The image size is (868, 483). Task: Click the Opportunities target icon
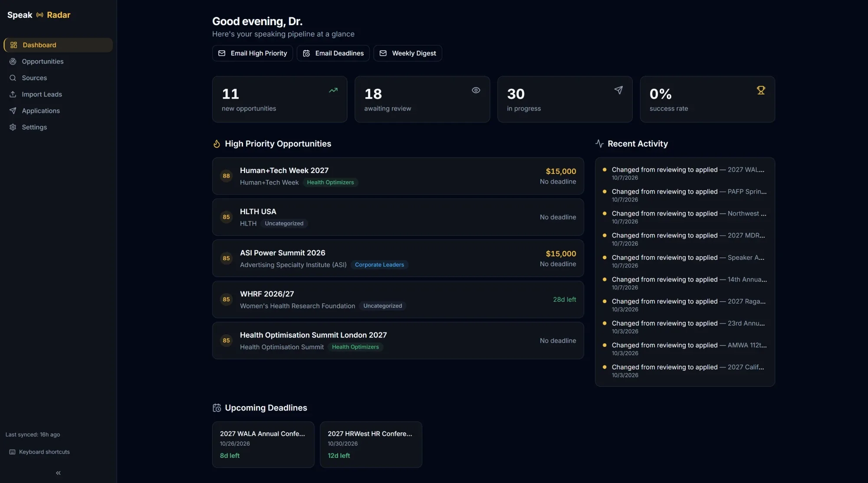point(13,62)
